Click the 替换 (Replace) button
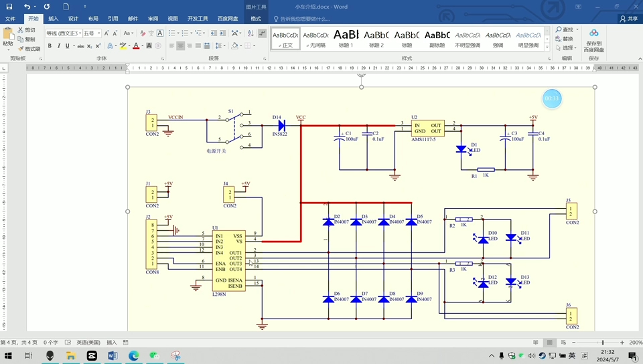This screenshot has height=364, width=643. coord(564,39)
